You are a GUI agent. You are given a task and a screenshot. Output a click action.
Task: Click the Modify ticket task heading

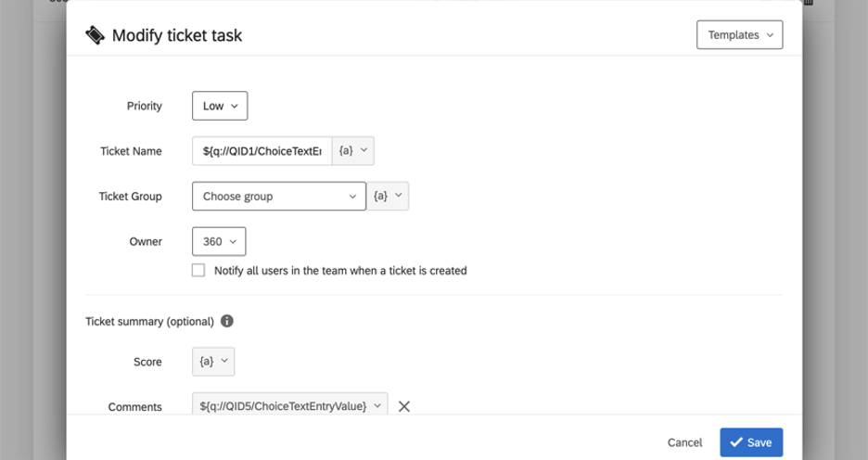click(x=177, y=35)
